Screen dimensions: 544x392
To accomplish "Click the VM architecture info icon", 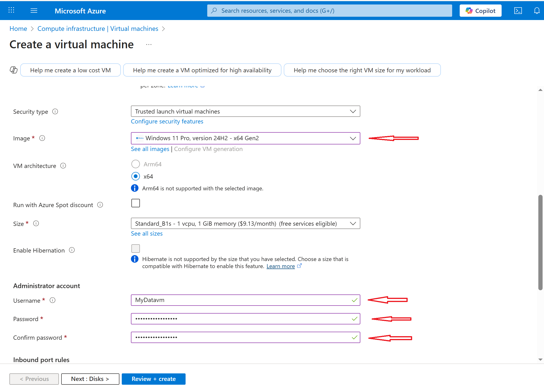I will coord(63,166).
